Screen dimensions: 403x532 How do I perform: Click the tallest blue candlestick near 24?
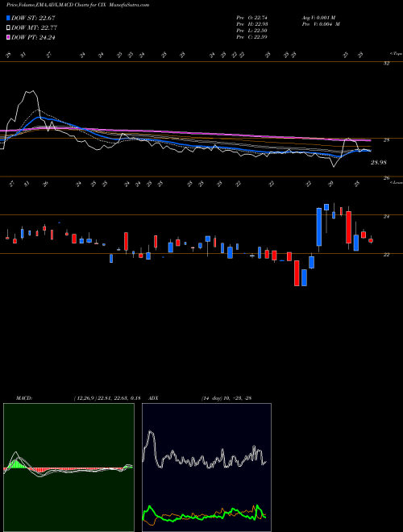coord(319,227)
